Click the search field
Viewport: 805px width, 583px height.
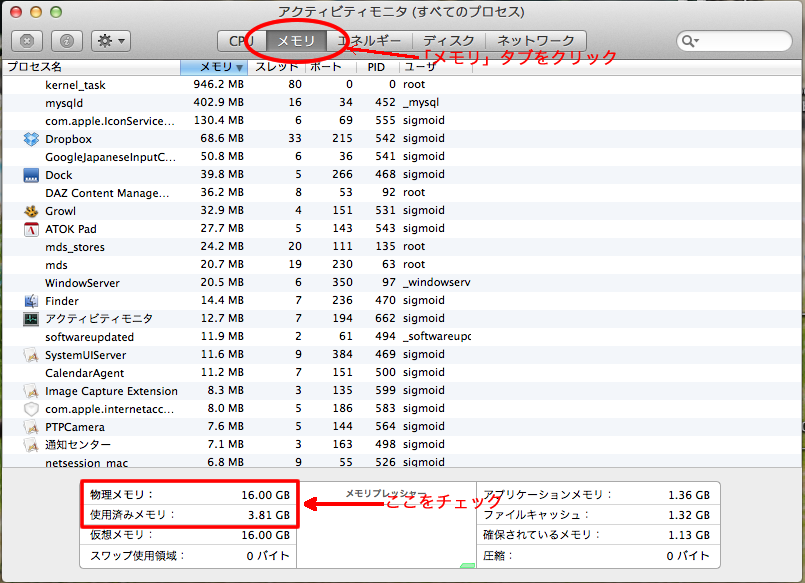(x=734, y=41)
